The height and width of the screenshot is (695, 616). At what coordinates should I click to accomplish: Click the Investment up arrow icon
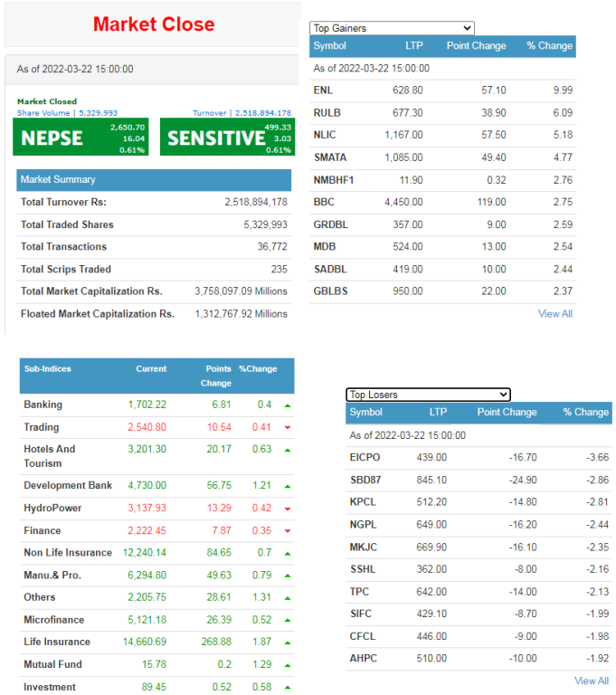(x=288, y=688)
